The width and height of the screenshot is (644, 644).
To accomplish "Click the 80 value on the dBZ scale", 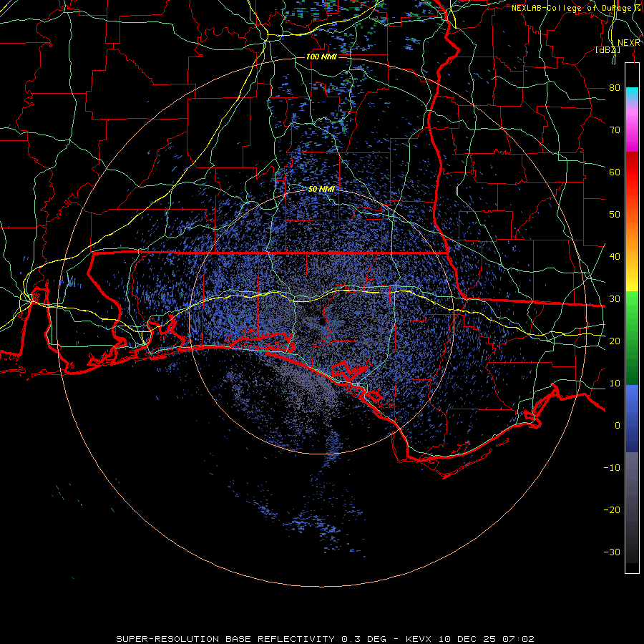I will point(615,88).
